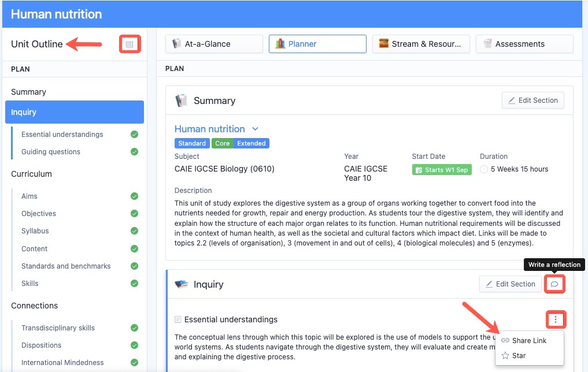The width and height of the screenshot is (588, 372).
Task: Click the Unit Outline toggle icon
Action: click(130, 44)
